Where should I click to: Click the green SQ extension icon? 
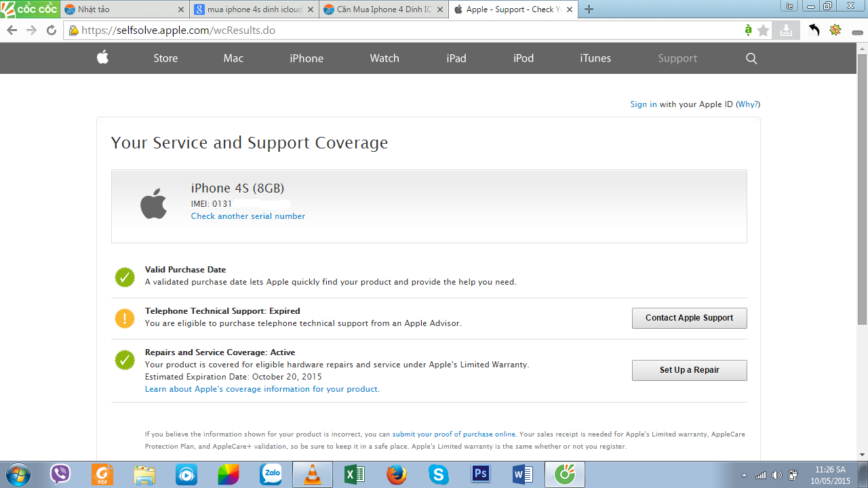[x=835, y=30]
